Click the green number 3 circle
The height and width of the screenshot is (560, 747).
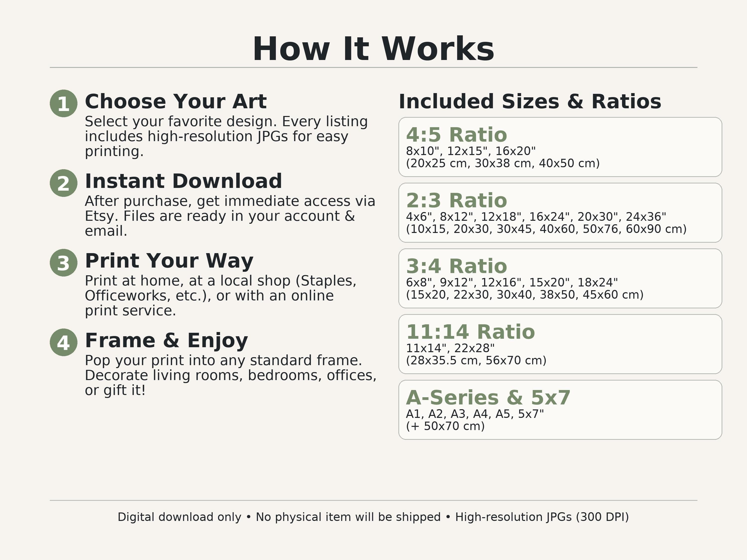63,263
